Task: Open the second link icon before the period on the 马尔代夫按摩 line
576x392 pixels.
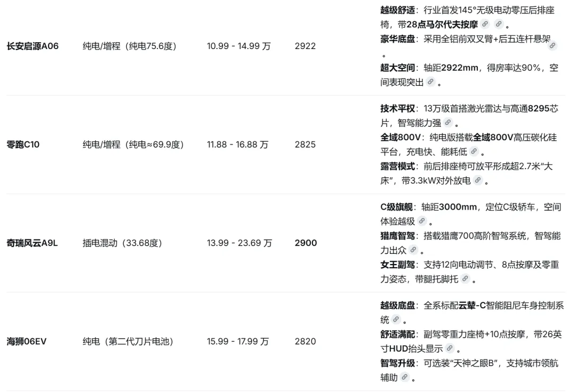Action: [x=499, y=24]
